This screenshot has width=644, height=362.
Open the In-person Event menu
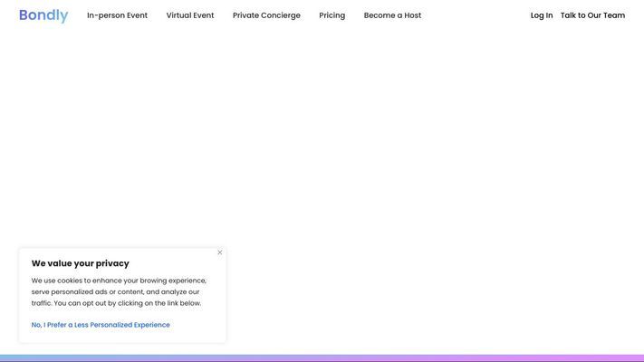[x=117, y=15]
